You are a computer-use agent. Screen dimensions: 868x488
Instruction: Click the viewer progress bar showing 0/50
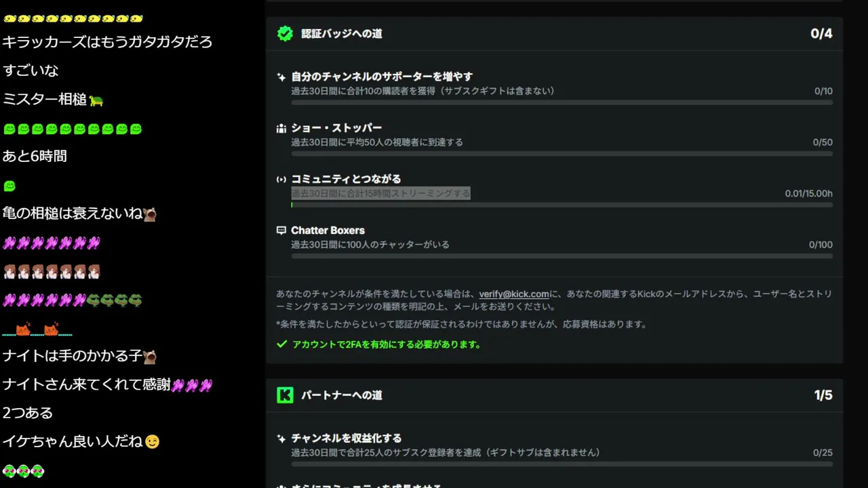coord(562,154)
